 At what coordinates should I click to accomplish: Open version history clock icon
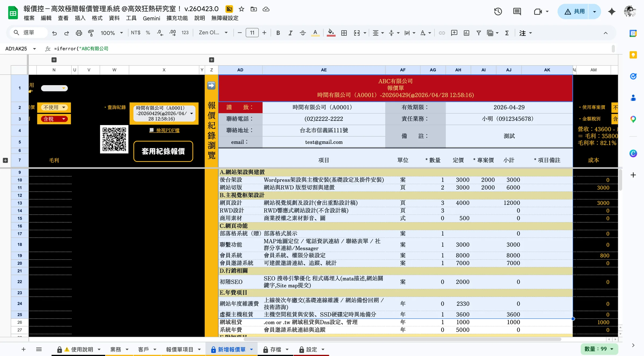click(x=498, y=12)
